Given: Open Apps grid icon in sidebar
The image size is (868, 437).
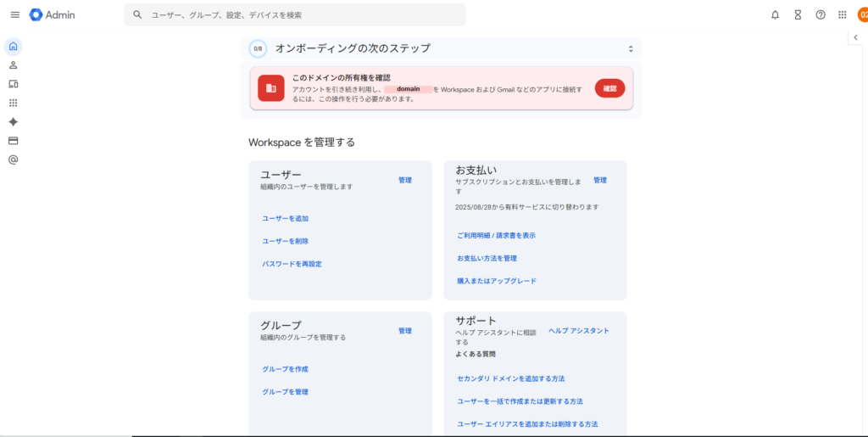Looking at the screenshot, I should click(13, 103).
